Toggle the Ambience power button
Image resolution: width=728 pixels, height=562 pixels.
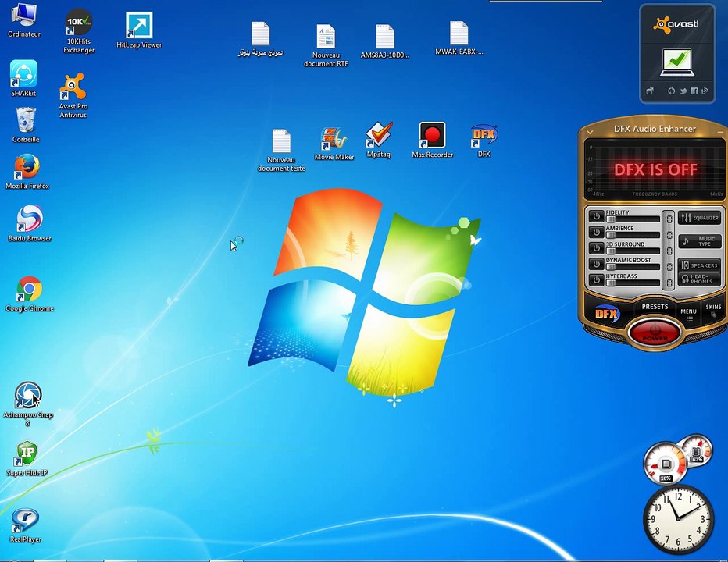point(596,232)
